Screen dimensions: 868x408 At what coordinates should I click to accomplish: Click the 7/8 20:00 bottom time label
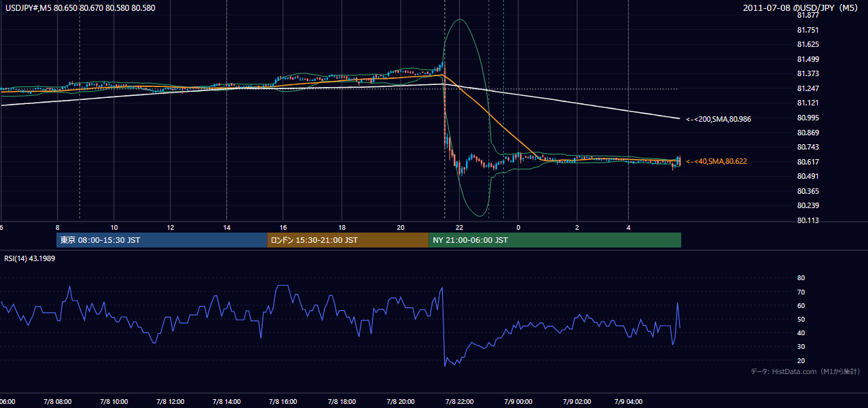[399, 402]
